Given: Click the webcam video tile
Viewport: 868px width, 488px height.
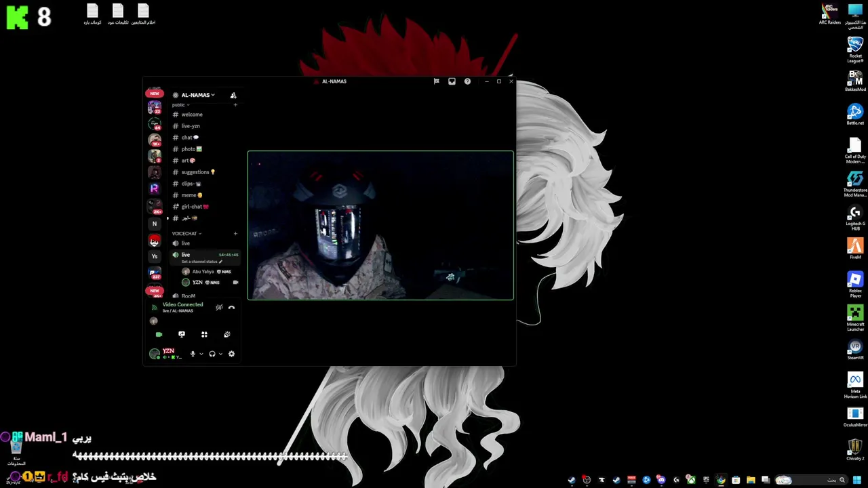Looking at the screenshot, I should pos(380,225).
